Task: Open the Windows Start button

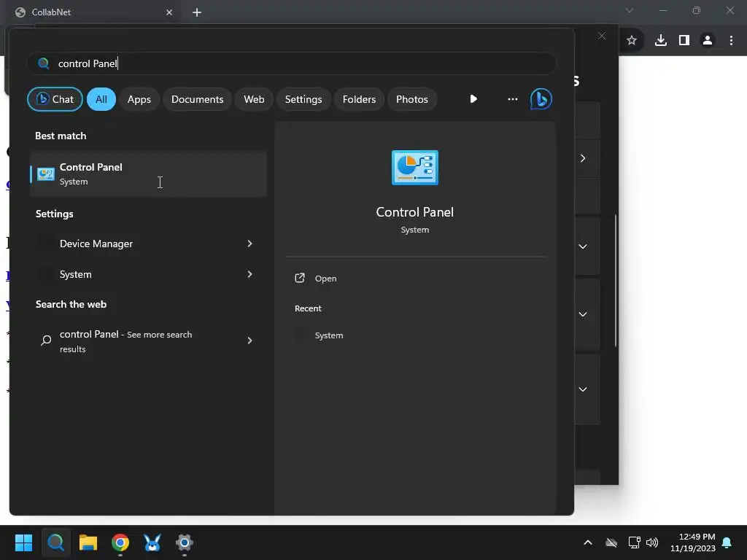Action: pos(23,542)
